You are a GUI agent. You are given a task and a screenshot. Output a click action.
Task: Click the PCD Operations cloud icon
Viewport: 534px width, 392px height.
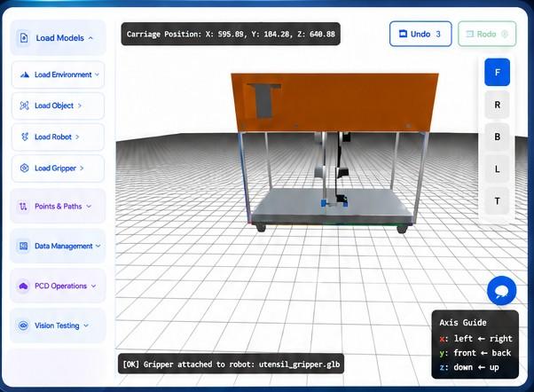pyautogui.click(x=23, y=286)
